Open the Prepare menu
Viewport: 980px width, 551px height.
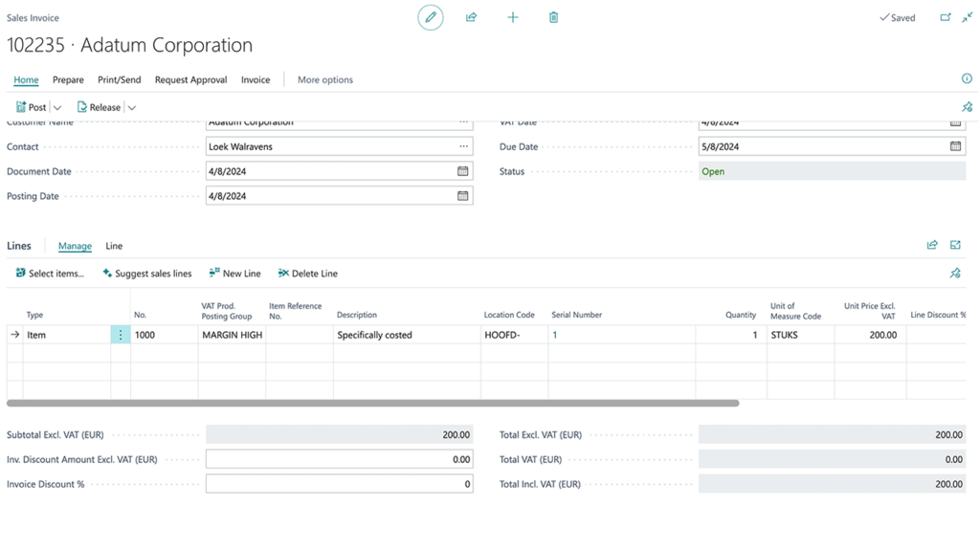(x=68, y=80)
